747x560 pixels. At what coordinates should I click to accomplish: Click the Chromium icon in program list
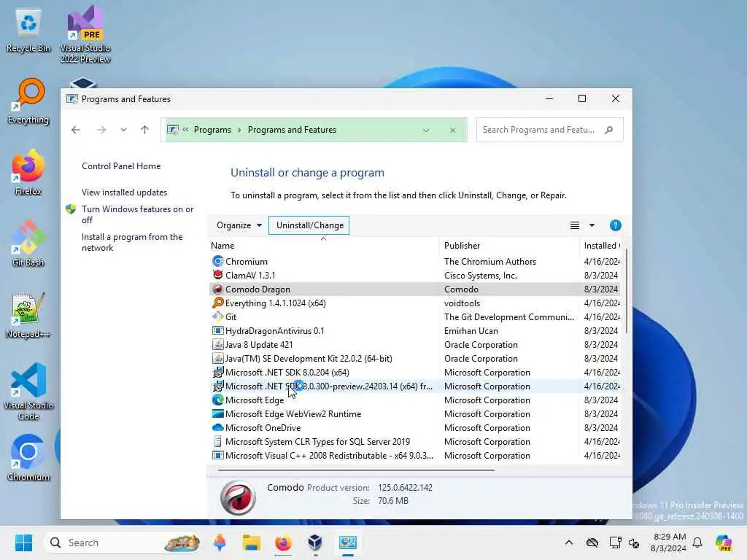pos(217,262)
